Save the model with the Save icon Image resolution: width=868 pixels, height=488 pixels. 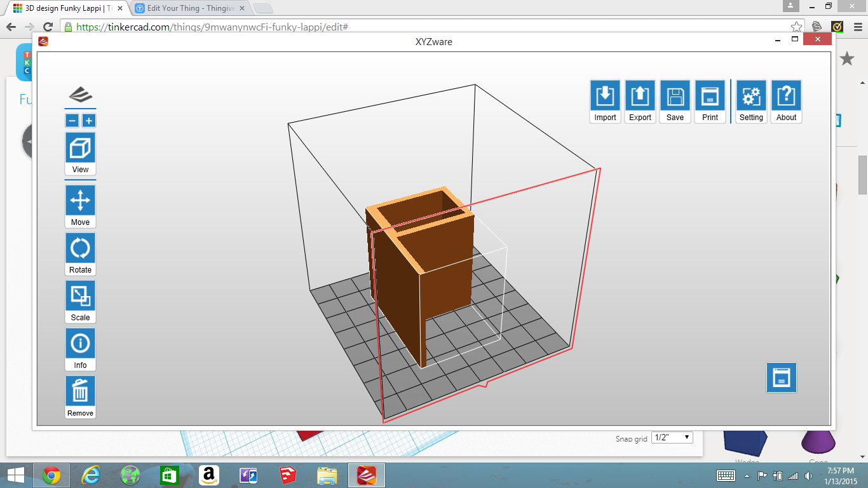pos(675,101)
